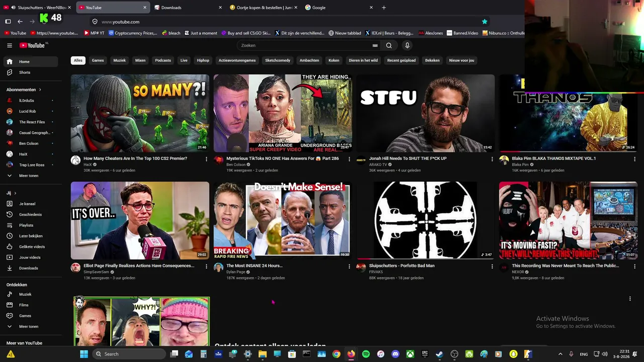The height and width of the screenshot is (362, 644).
Task: Open video title 'Jonah Hill Needs To SHUT THE F*CK UP'
Action: pyautogui.click(x=408, y=158)
